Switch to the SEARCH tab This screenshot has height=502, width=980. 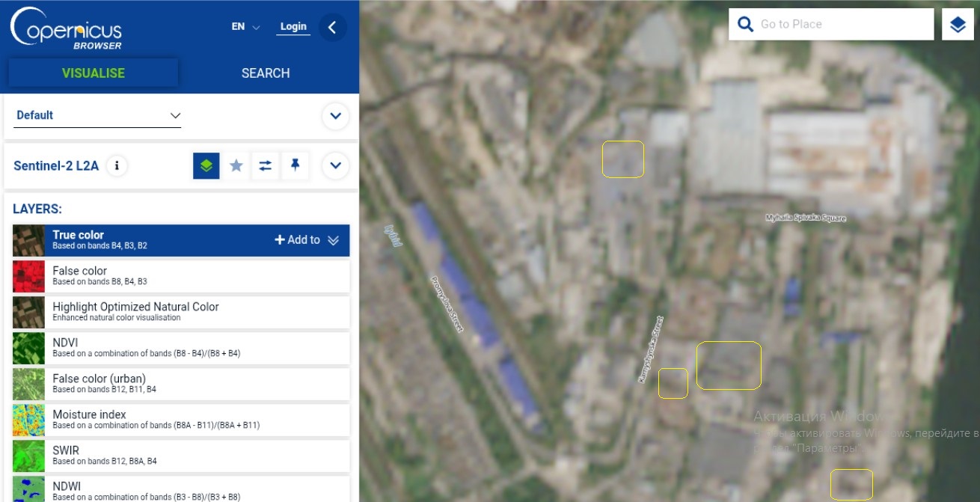tap(266, 73)
